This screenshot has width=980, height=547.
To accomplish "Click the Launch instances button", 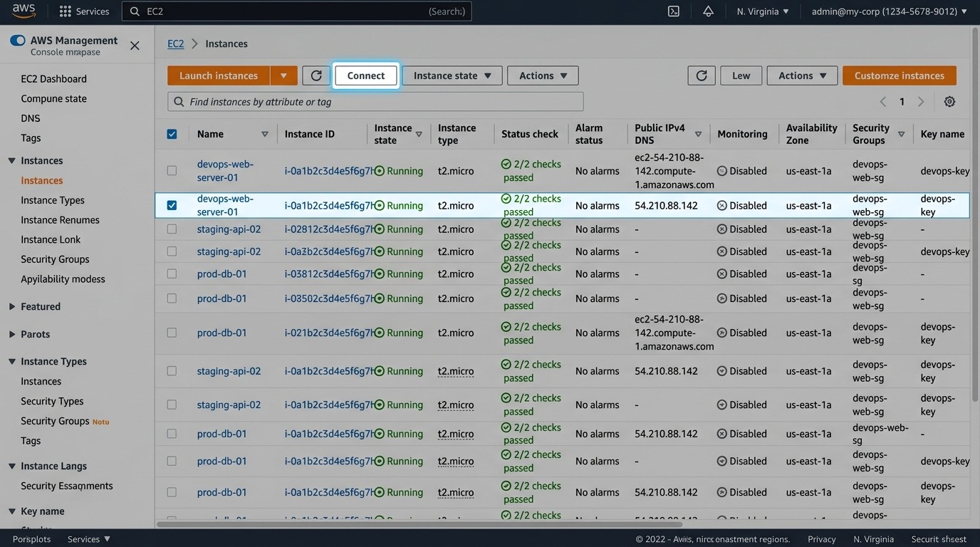I will [x=219, y=75].
